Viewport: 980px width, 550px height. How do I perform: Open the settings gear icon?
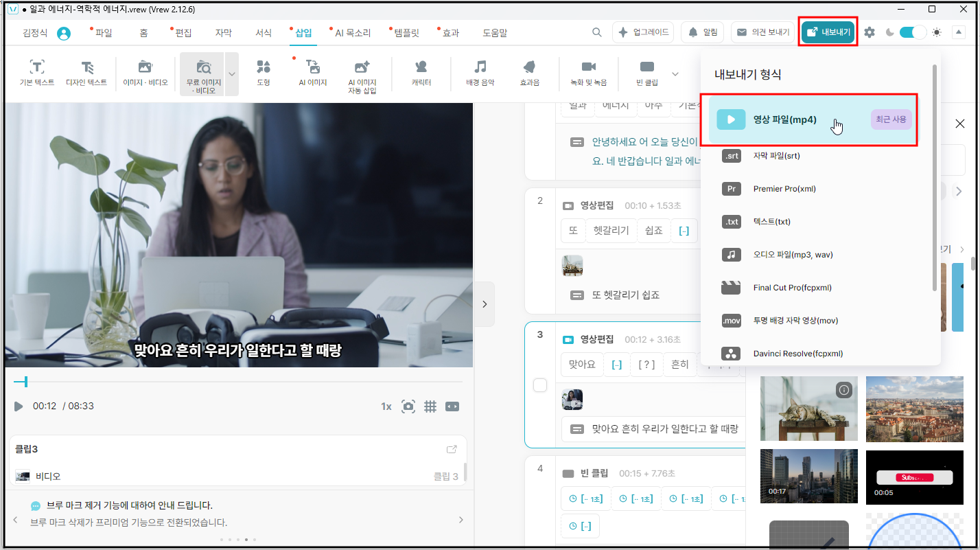[x=870, y=32]
